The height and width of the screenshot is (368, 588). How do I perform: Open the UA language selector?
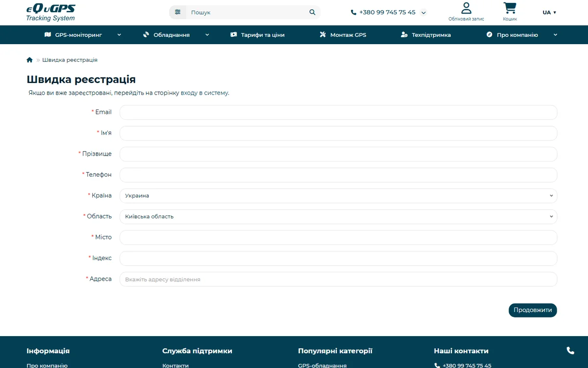[549, 12]
